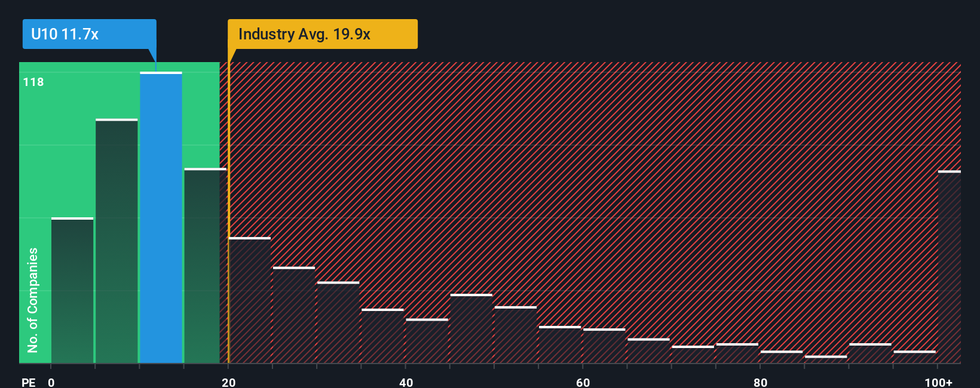Select the bar between PE 25 and 30
980x388 pixels.
[x=294, y=315]
